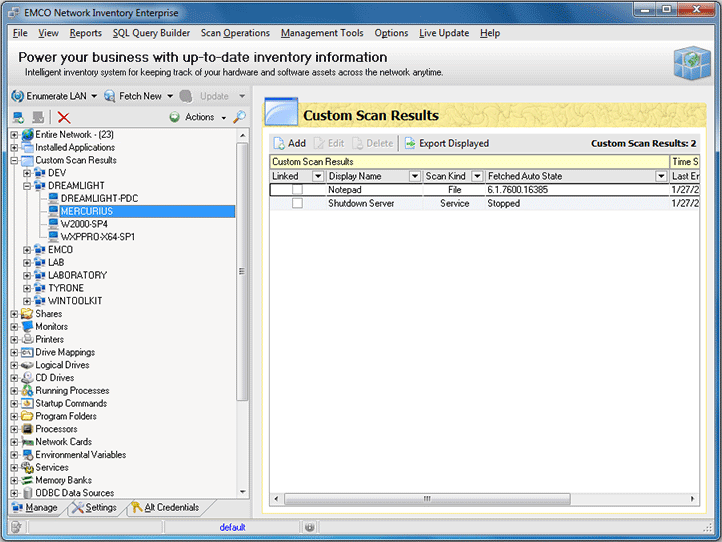
Task: Open the Display Name column filter dropdown
Action: click(415, 176)
